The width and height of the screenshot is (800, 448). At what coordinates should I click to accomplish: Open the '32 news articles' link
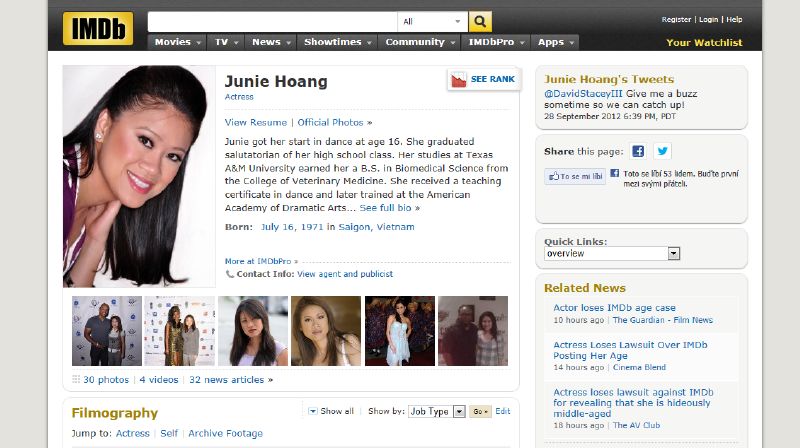pyautogui.click(x=227, y=380)
